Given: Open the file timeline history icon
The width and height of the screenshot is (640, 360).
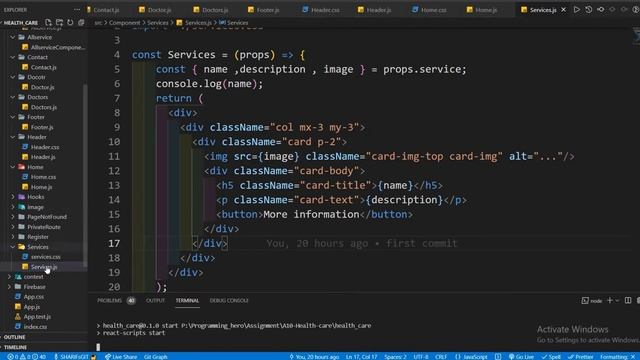Looking at the screenshot, I should [x=589, y=9].
